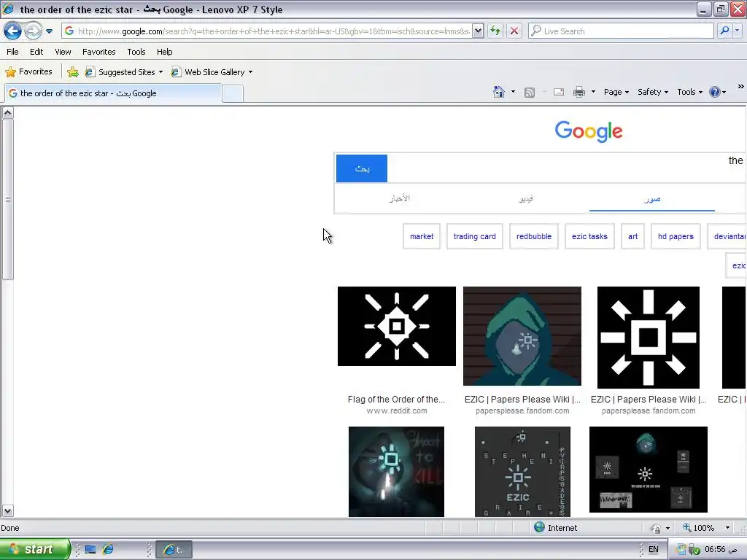747x560 pixels.
Task: Click the blue Arabic search button
Action: (362, 168)
